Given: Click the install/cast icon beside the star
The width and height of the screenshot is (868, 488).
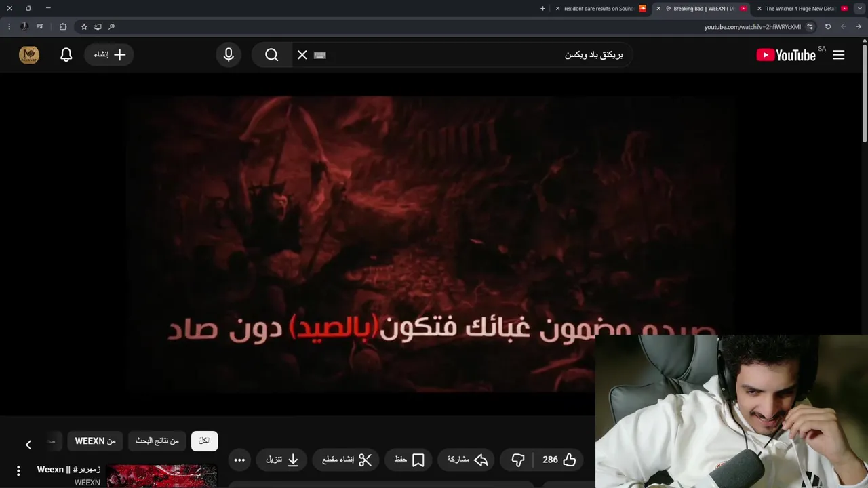Looking at the screenshot, I should (98, 27).
